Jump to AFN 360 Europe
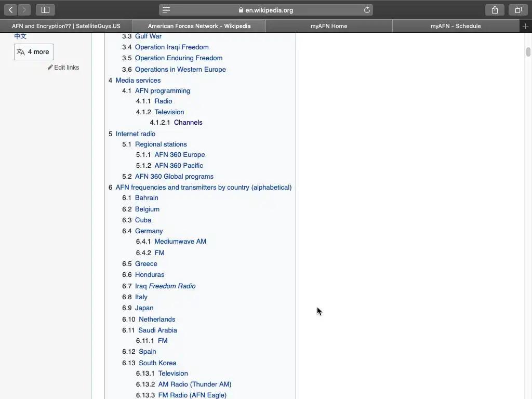The image size is (532, 399). tap(180, 155)
